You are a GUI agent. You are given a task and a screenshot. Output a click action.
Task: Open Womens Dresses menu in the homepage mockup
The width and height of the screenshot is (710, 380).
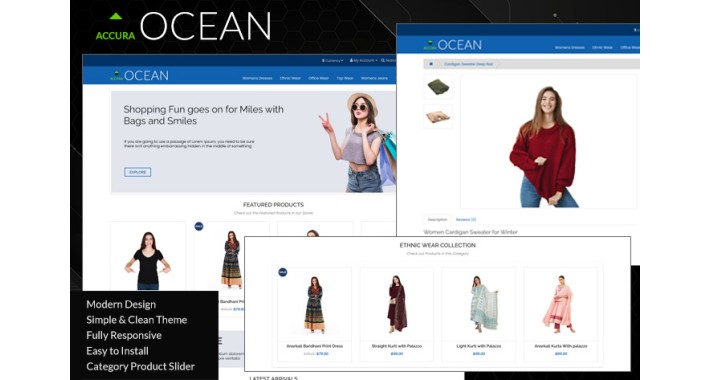pos(257,78)
